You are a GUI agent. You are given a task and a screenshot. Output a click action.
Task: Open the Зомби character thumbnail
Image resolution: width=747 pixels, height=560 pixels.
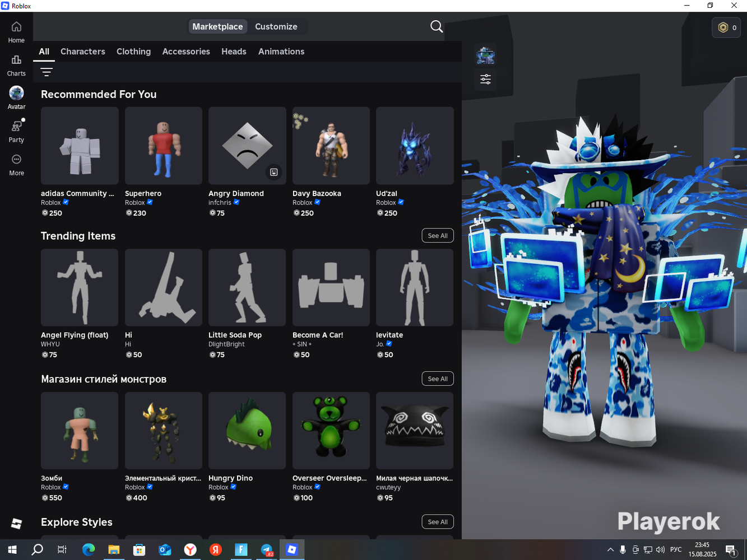tap(80, 431)
